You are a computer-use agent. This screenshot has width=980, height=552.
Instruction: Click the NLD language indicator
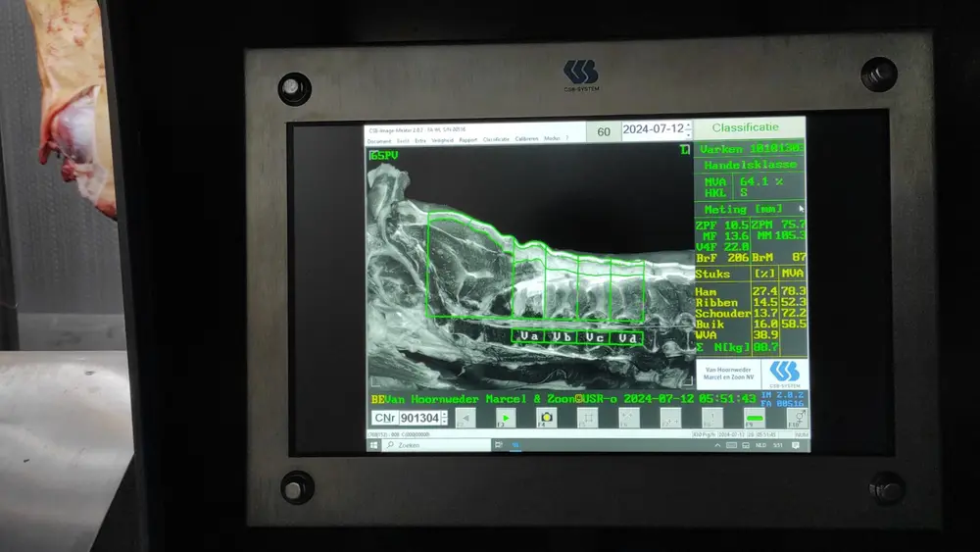tap(760, 445)
